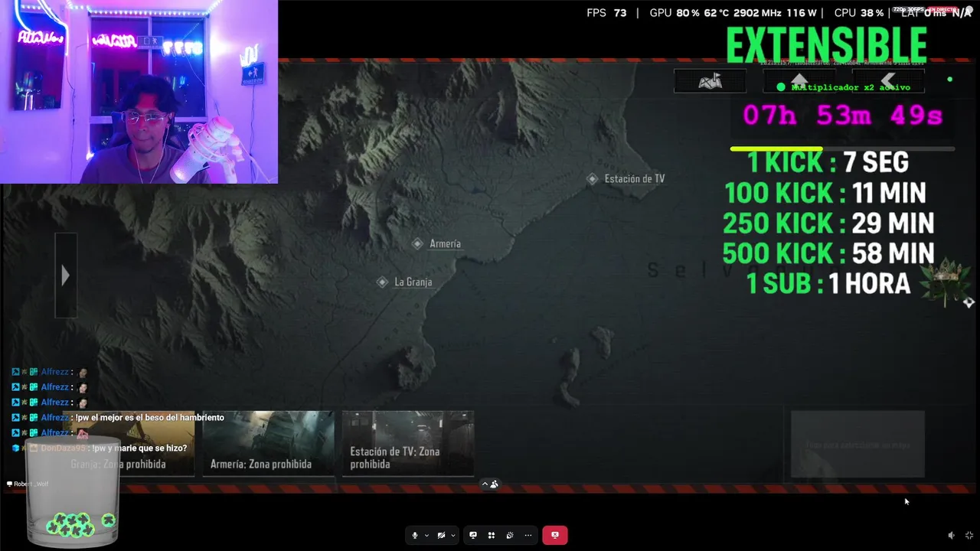
Task: Click the '100 KICK : 11 MIN' line
Action: pyautogui.click(x=825, y=192)
